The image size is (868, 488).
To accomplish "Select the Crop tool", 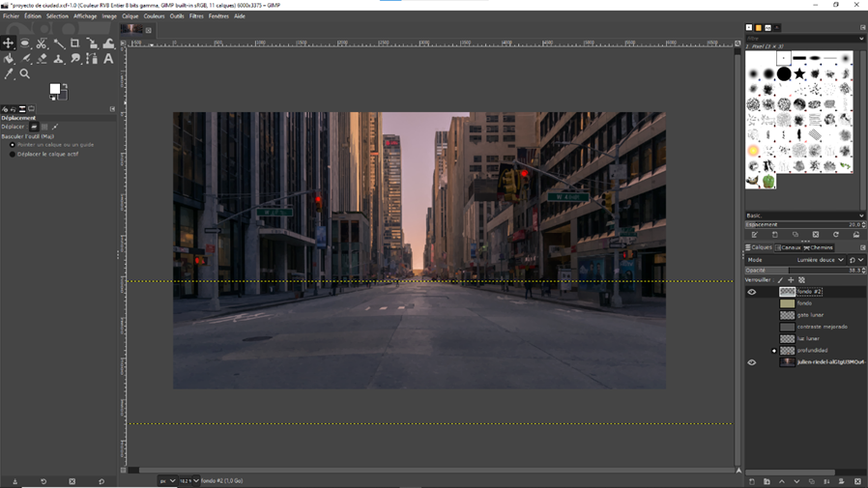I will 75,43.
